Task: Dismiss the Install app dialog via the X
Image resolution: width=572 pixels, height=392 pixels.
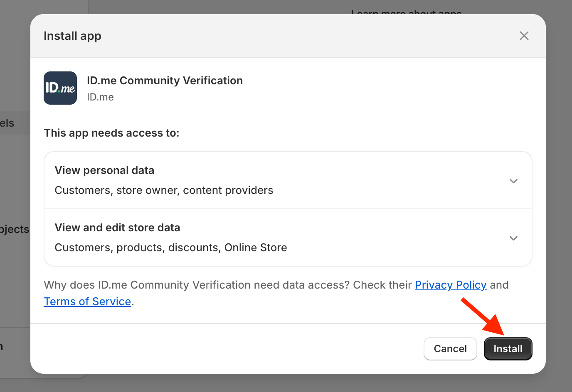Action: coord(524,36)
